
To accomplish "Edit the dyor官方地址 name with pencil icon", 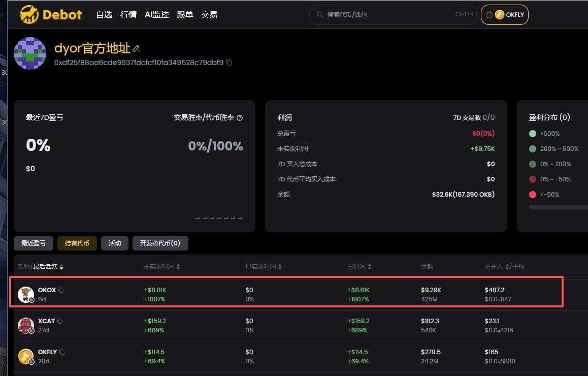I will [x=137, y=48].
